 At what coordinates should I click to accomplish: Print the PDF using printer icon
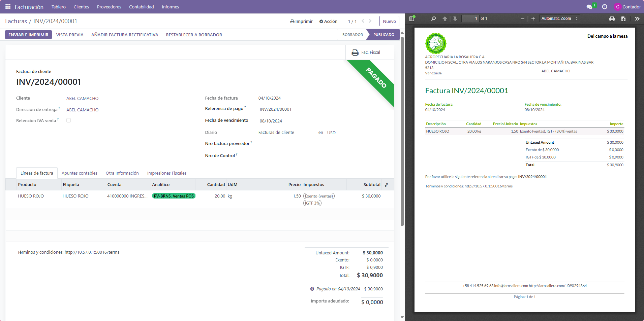click(x=612, y=19)
